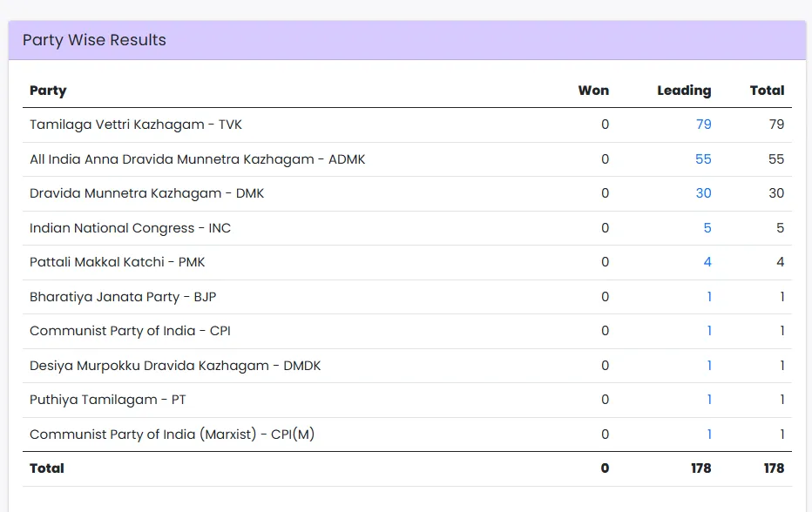Screen dimensions: 812x512
Task: Click TVK total value 79 in Total column
Action: [776, 125]
